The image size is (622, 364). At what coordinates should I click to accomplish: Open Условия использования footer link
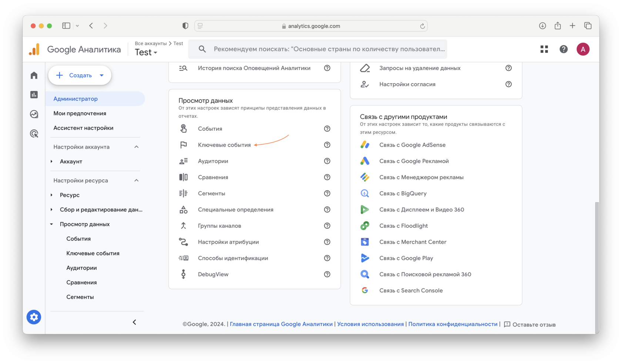(x=370, y=324)
